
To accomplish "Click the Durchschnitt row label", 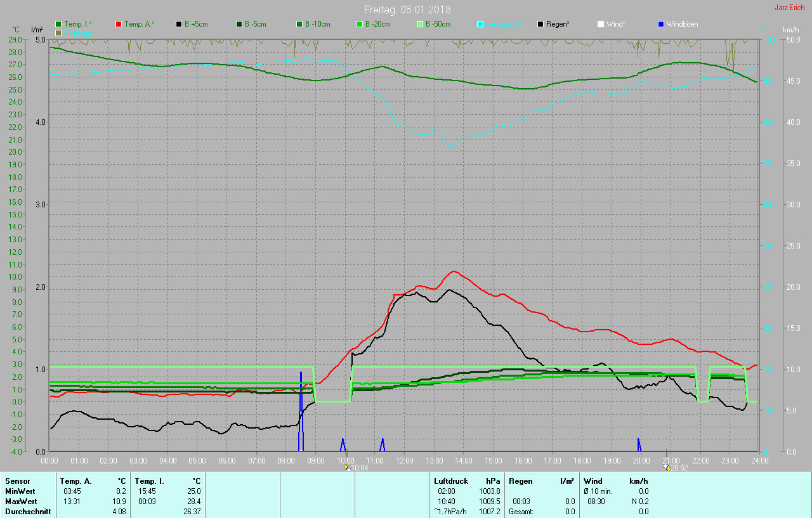I will click(x=28, y=512).
